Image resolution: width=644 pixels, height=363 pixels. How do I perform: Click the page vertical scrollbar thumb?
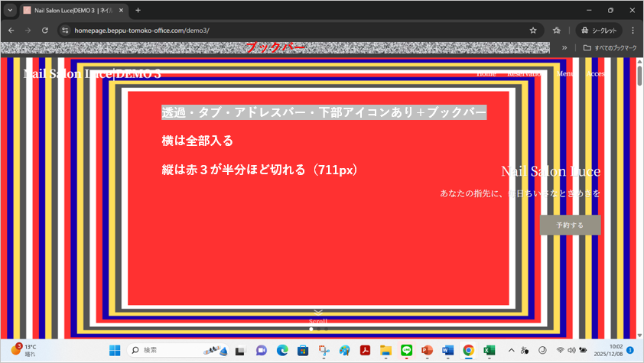639,76
